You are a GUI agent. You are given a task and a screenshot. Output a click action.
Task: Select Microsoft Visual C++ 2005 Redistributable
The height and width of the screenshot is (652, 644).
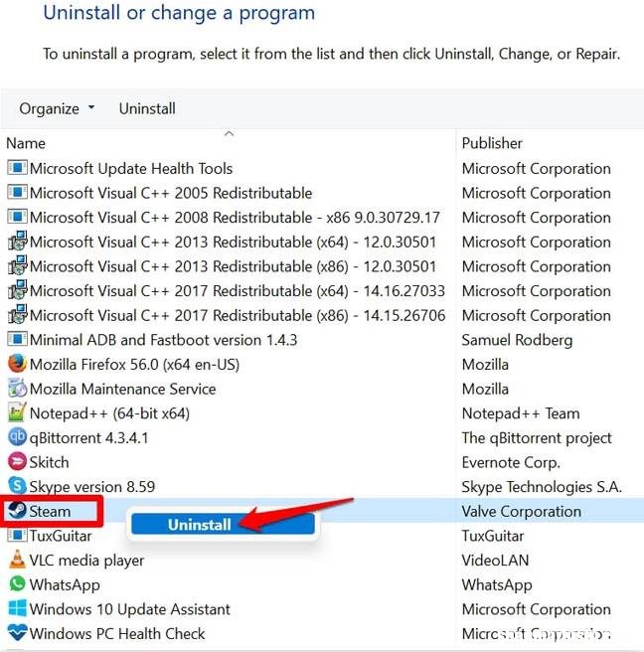(x=171, y=193)
